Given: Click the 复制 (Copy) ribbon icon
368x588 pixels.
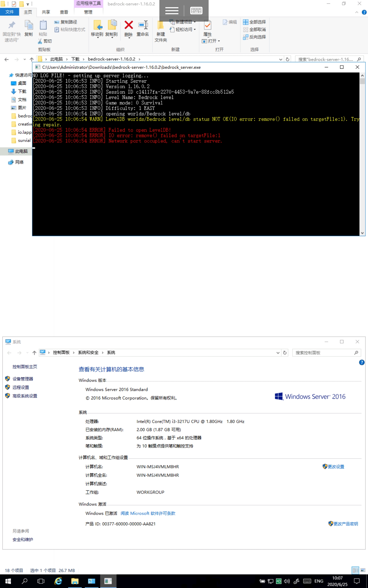Looking at the screenshot, I should click(29, 25).
